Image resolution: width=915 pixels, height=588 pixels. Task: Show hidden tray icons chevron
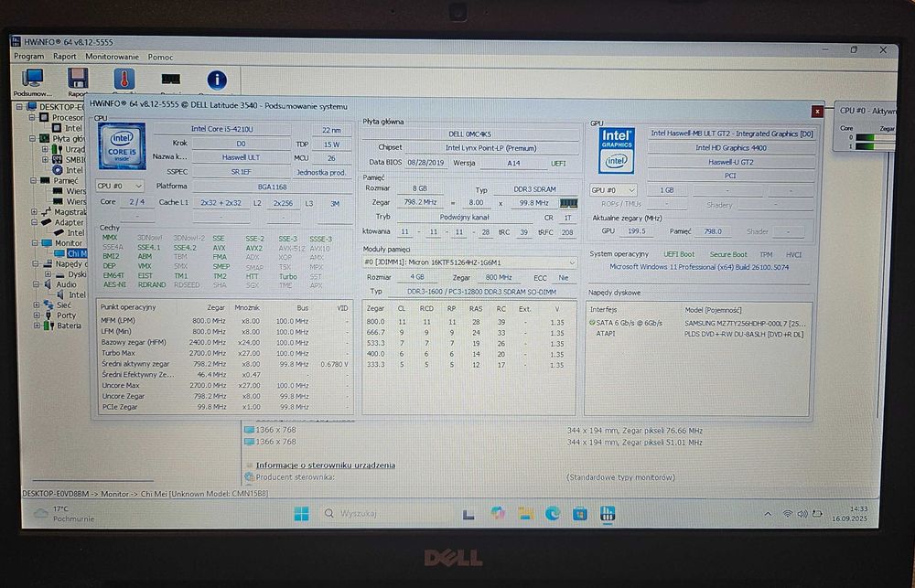[x=768, y=514]
